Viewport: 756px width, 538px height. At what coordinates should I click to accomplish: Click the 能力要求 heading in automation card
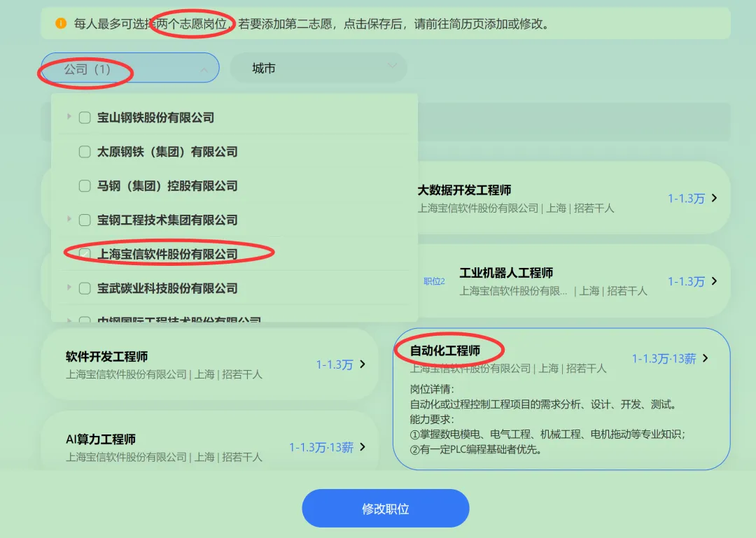click(432, 419)
